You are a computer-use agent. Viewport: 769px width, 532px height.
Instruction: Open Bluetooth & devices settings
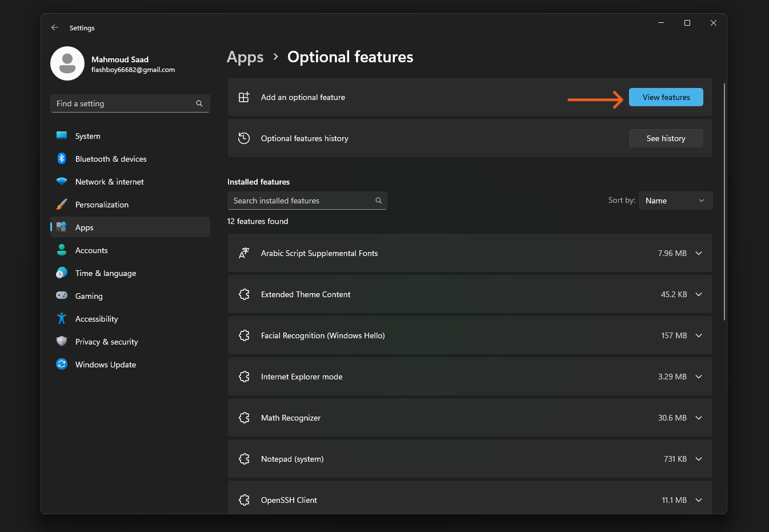pos(111,159)
